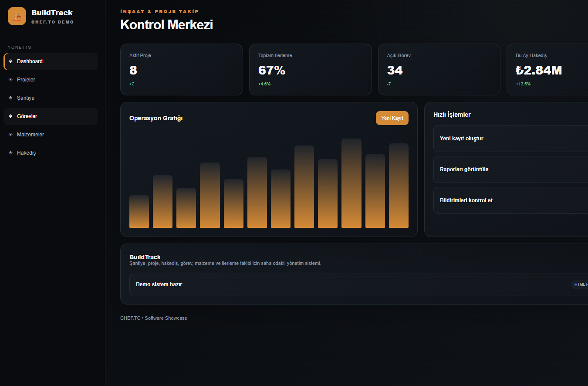Click the -7 change value
This screenshot has height=386, width=588.
pyautogui.click(x=389, y=84)
